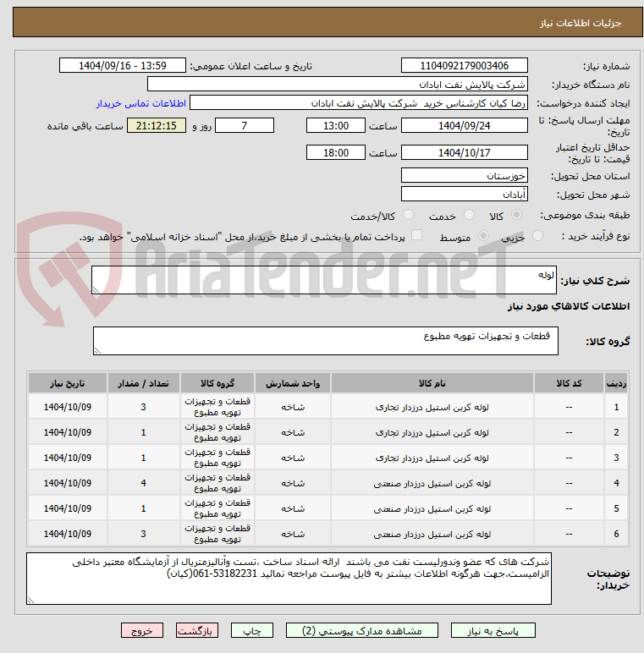This screenshot has height=653, width=644.
Task: Click the price validity date 1404/10/17
Action: 464,153
